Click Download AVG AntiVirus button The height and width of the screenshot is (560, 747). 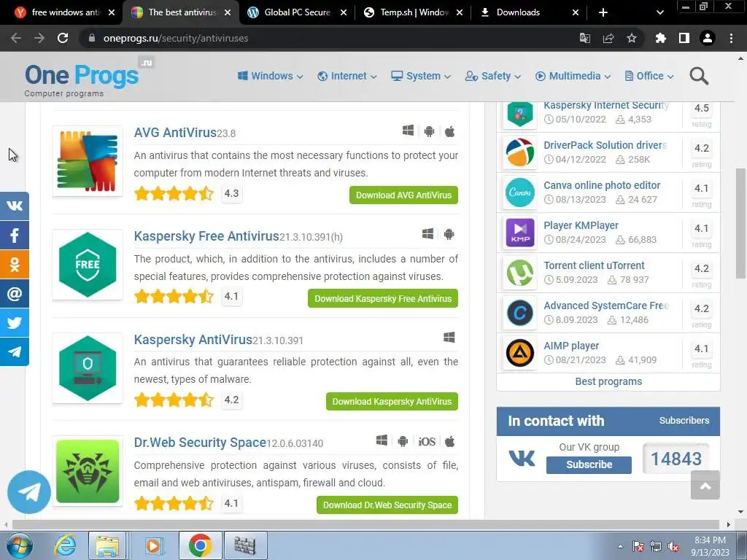403,195
